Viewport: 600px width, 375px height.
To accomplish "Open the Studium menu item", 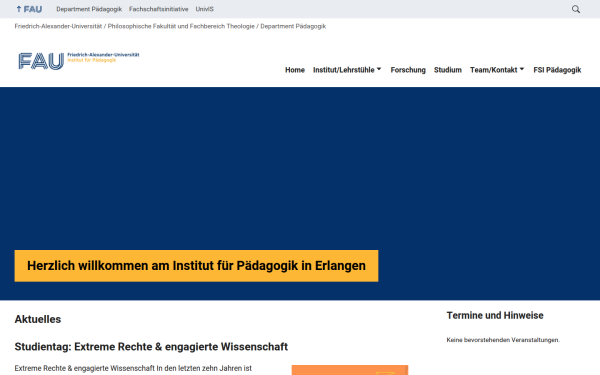I will click(448, 70).
